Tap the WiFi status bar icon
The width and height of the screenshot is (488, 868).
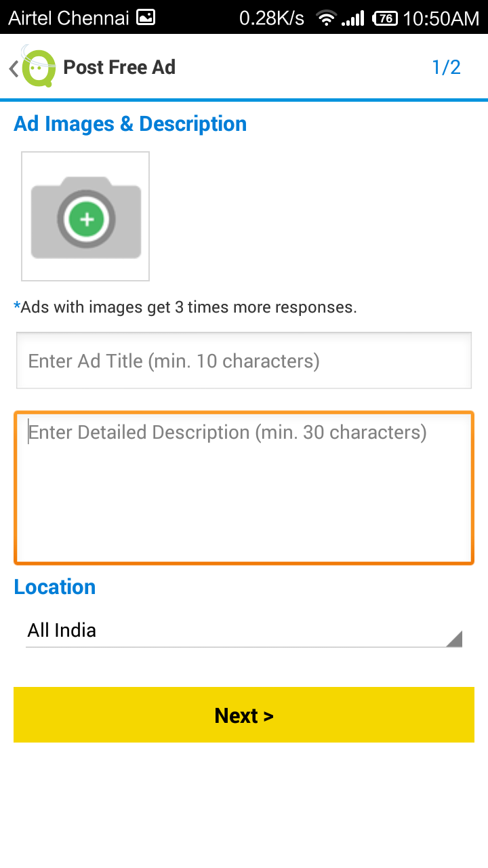[x=327, y=18]
